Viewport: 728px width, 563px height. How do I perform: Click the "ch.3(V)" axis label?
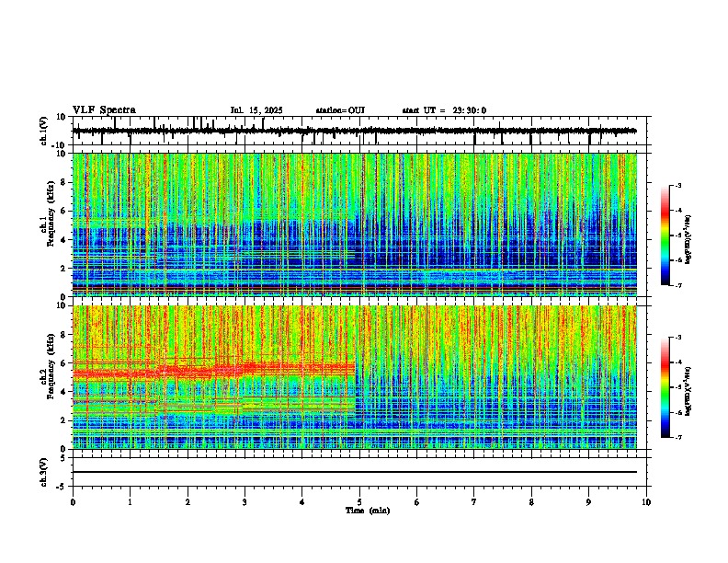click(x=43, y=472)
